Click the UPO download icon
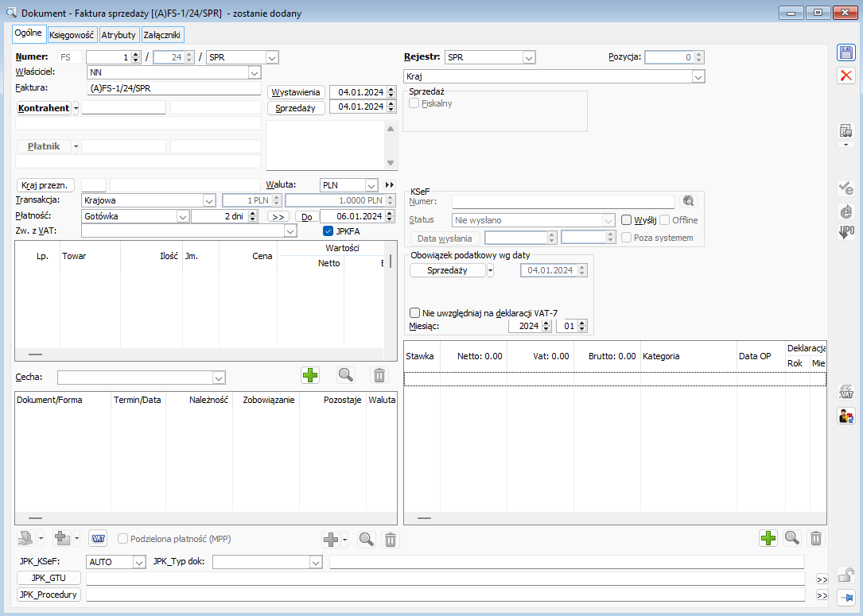863x616 pixels. tap(846, 231)
